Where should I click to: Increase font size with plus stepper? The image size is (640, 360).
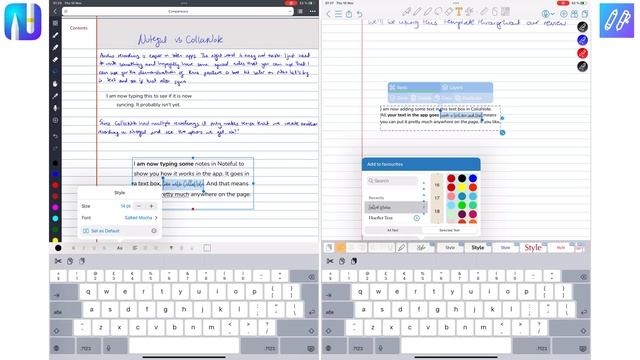pyautogui.click(x=151, y=206)
